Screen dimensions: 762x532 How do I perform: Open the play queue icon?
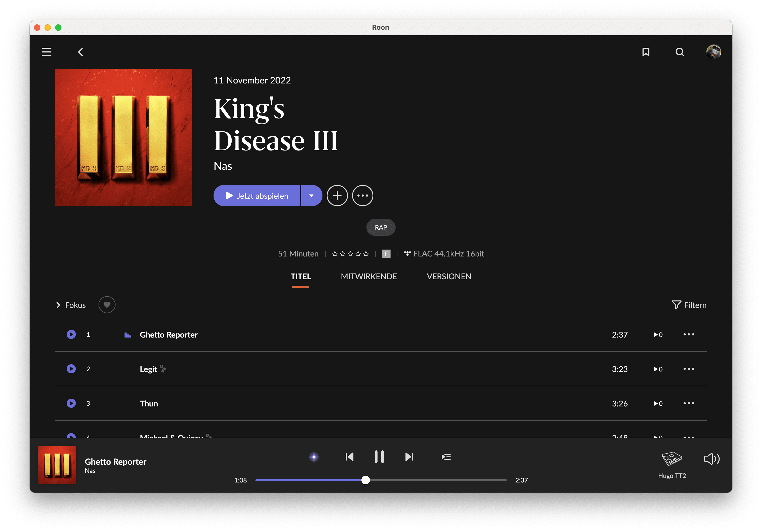pyautogui.click(x=446, y=457)
